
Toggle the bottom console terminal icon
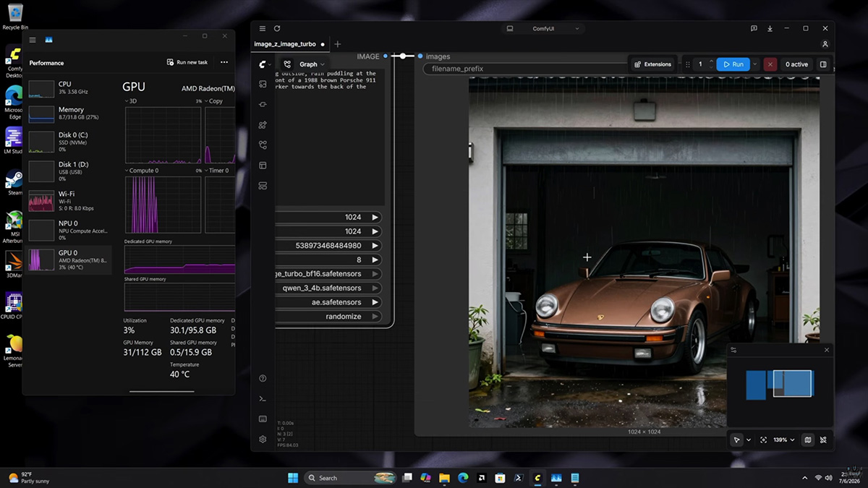point(263,398)
